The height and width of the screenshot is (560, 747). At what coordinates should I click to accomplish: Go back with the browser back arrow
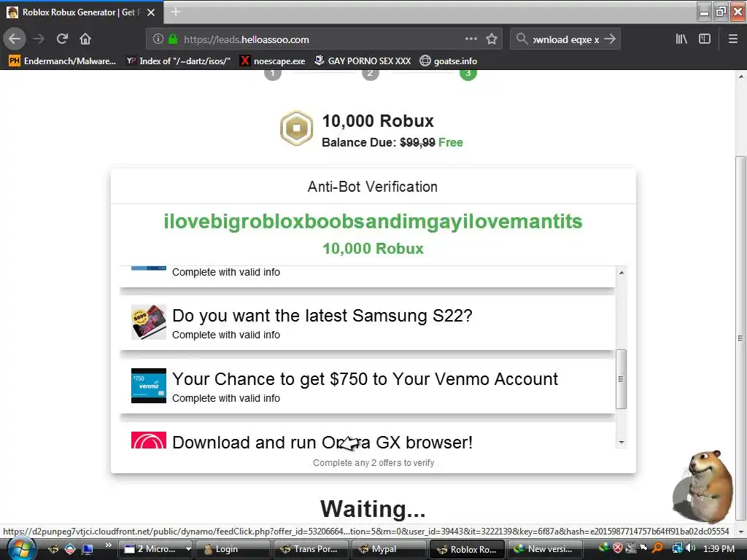15,39
